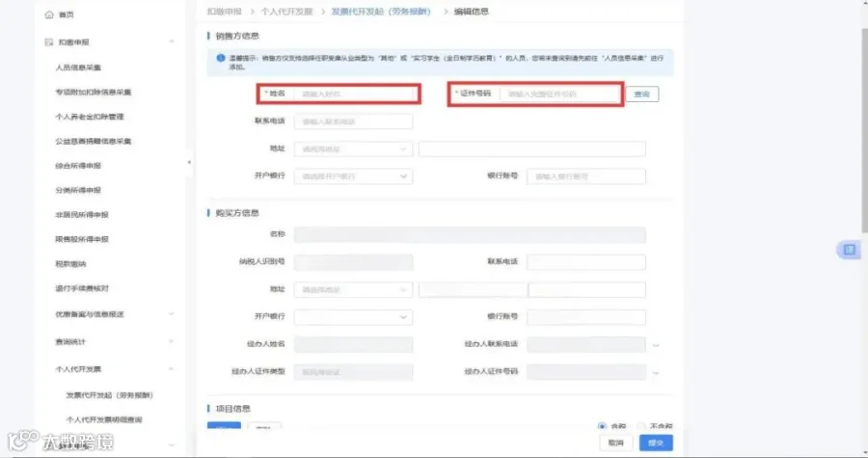Open 退付手续费核对 in the sidebar
Image resolution: width=868 pixels, height=458 pixels.
[82, 288]
